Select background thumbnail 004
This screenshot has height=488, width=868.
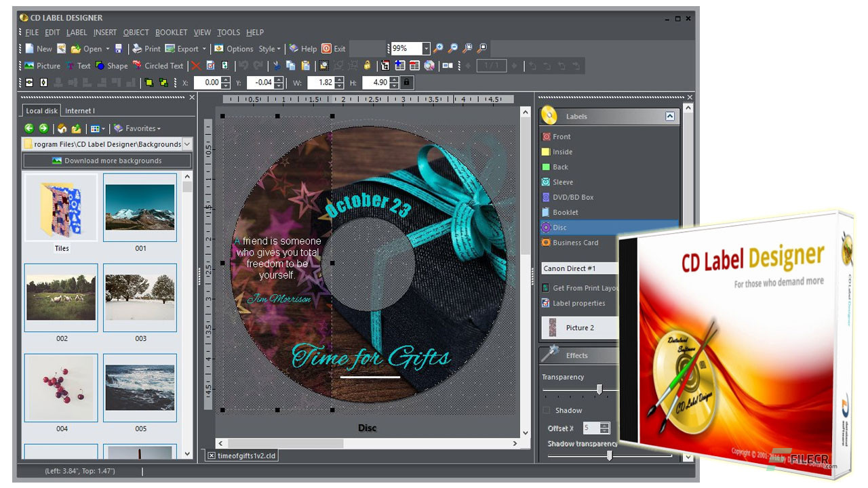61,388
